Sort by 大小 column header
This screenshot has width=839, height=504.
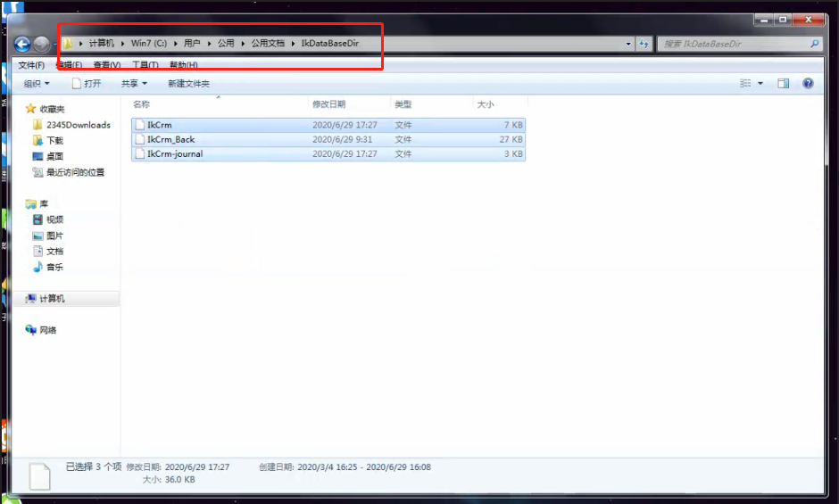[x=486, y=104]
